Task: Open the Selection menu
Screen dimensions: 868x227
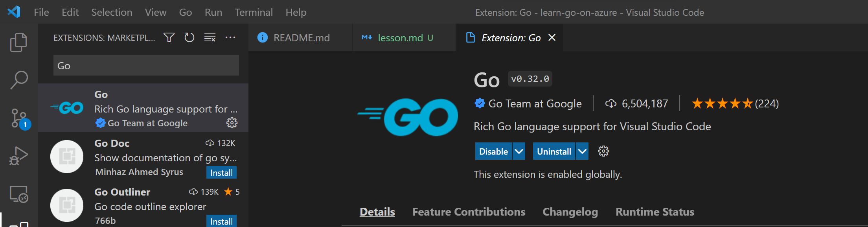Action: click(112, 12)
